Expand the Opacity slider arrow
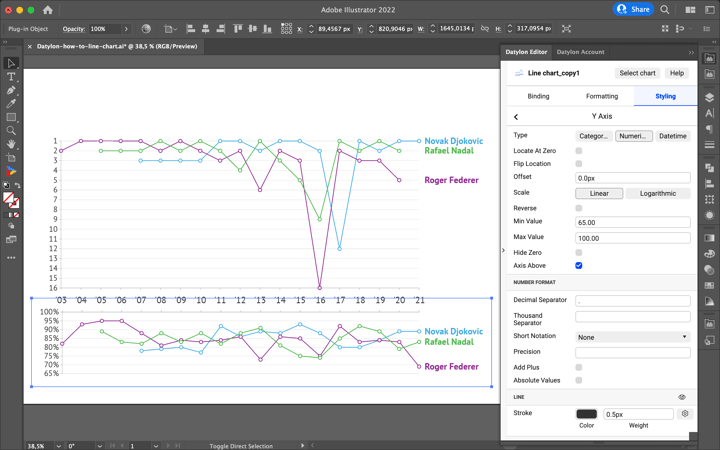 click(126, 28)
